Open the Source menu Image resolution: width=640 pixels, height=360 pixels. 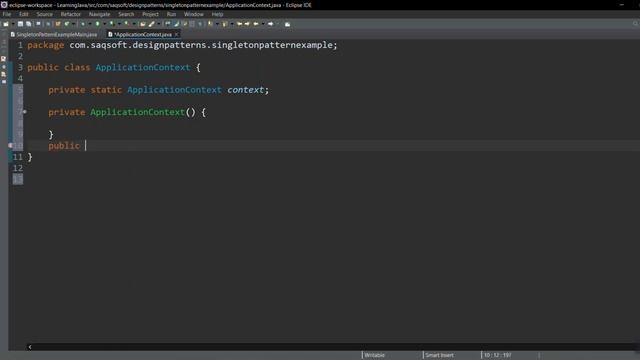click(x=44, y=14)
